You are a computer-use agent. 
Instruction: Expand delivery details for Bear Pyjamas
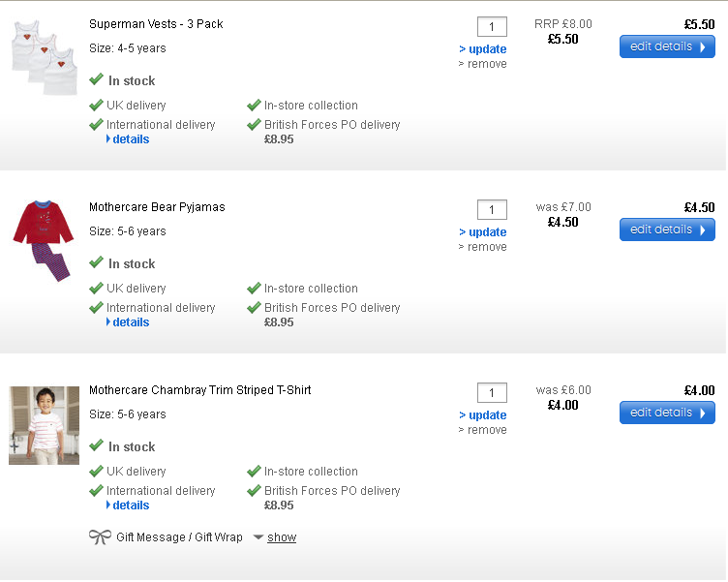click(x=130, y=322)
